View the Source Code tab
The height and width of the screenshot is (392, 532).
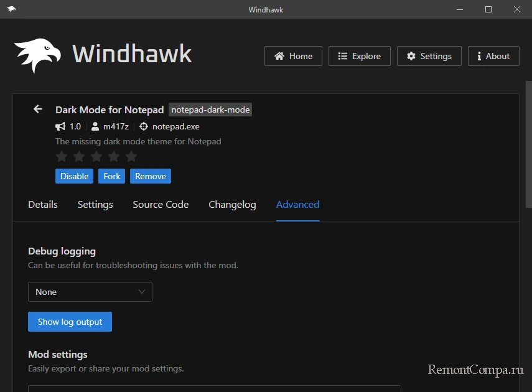[x=161, y=205]
